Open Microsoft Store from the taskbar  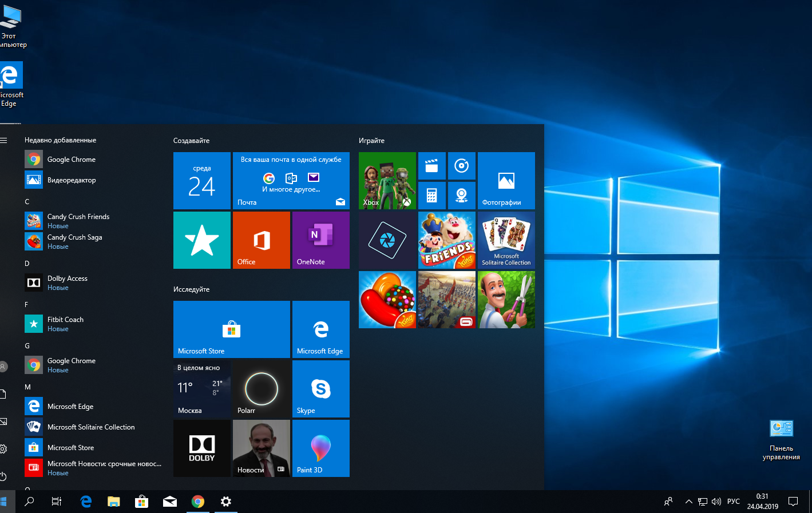tap(141, 502)
